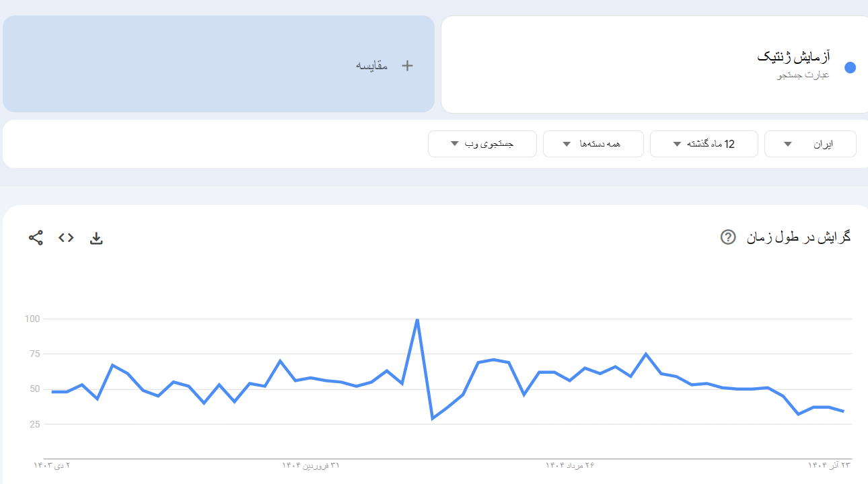The width and height of the screenshot is (868, 484).
Task: Click the ۳۱ فروردین ۱۴۰۴ axis date label
Action: [311, 465]
